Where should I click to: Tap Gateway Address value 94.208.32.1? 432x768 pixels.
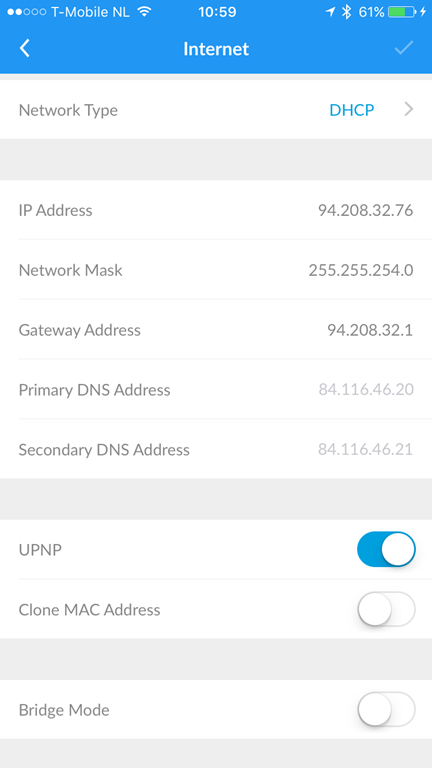pos(370,330)
